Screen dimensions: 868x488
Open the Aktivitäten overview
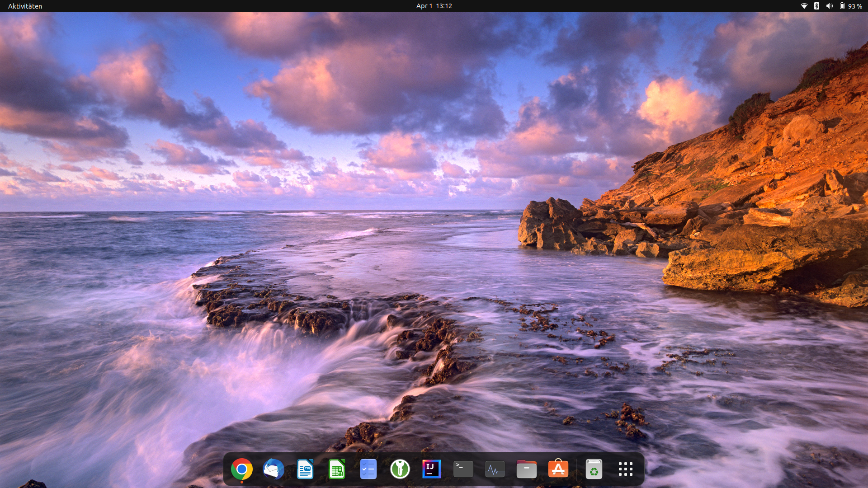click(x=24, y=6)
